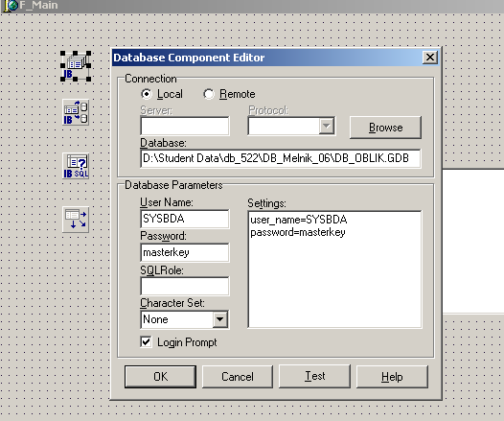Click the empty SQLRole field
The image size is (504, 421).
pyautogui.click(x=185, y=286)
